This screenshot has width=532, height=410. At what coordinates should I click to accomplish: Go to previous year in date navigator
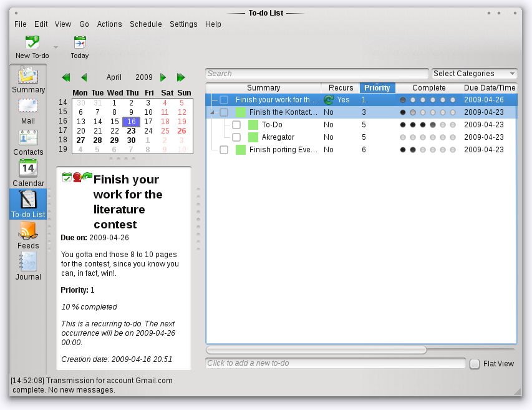(x=66, y=77)
